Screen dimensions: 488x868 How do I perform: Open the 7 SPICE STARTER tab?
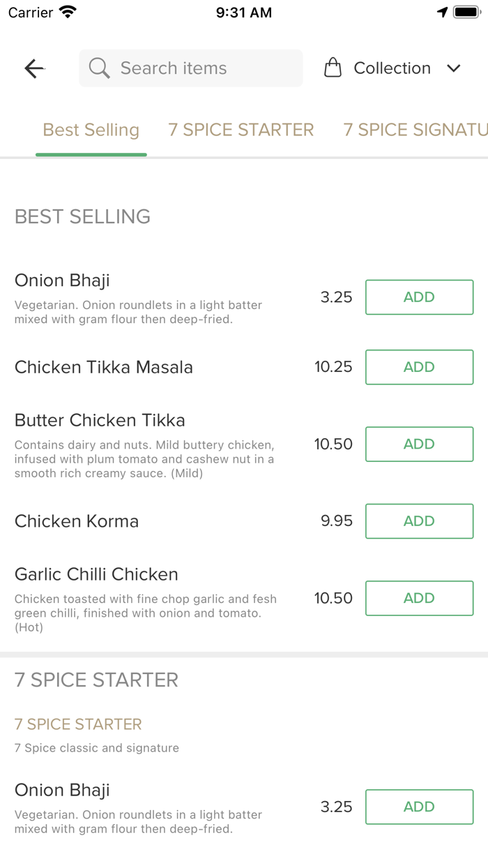coord(241,130)
